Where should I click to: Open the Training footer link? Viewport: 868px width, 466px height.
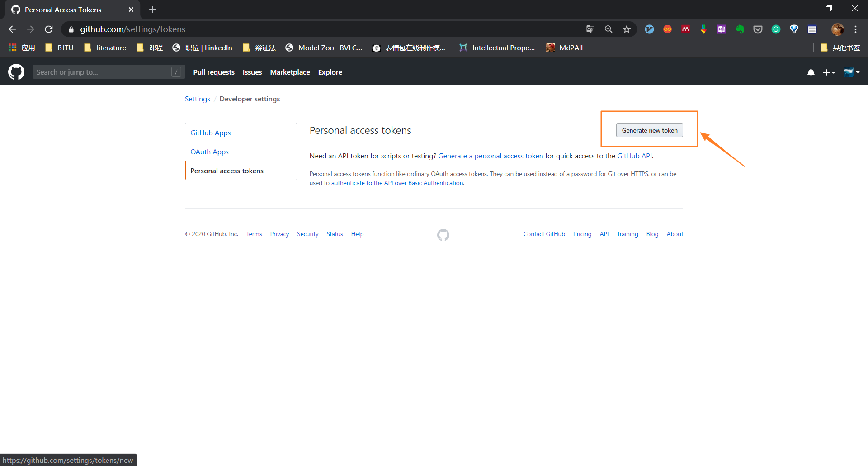click(627, 234)
